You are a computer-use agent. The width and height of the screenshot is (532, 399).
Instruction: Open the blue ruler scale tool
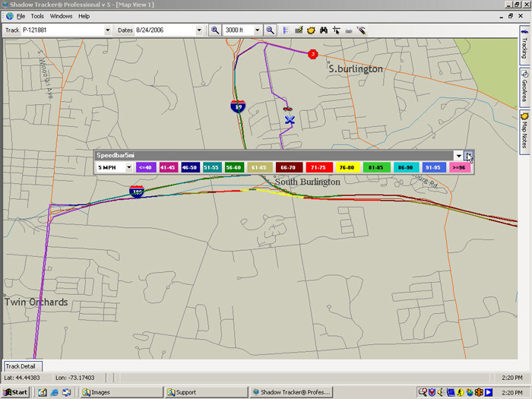(x=286, y=30)
